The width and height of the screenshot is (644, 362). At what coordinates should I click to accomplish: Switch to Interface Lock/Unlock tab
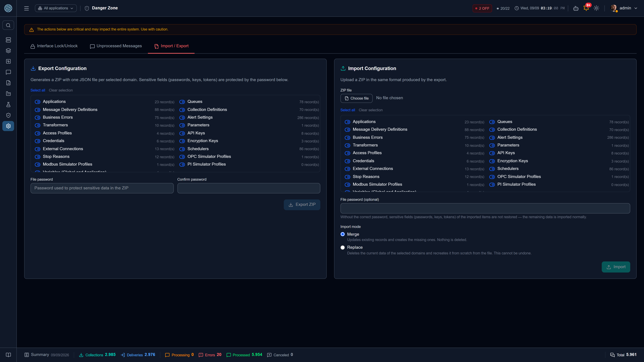(54, 46)
